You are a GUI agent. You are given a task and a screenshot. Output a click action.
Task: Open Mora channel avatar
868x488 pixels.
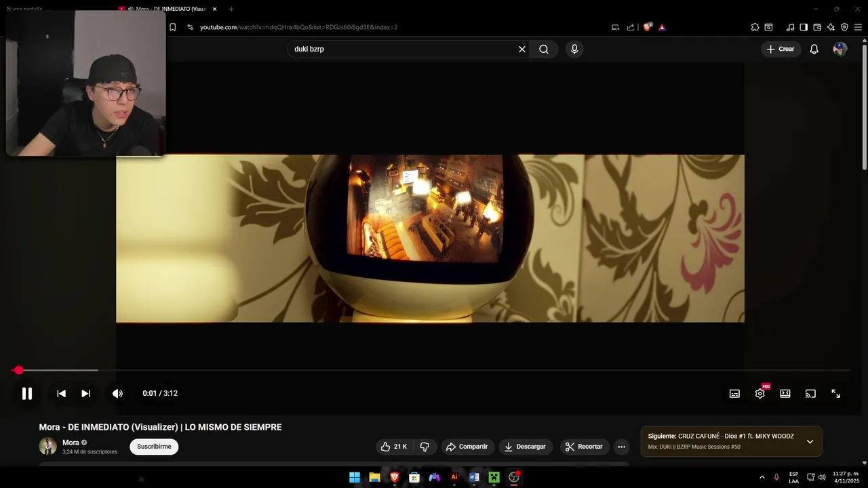(x=47, y=446)
